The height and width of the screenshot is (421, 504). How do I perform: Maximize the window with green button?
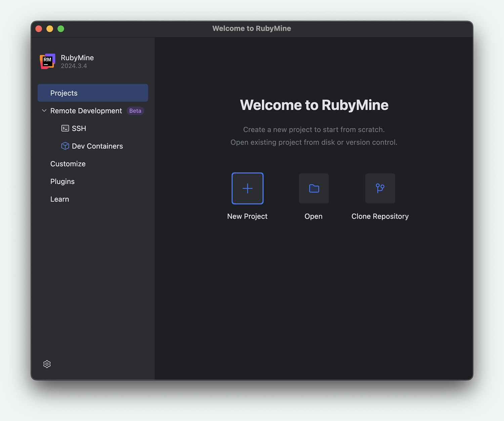coord(61,29)
